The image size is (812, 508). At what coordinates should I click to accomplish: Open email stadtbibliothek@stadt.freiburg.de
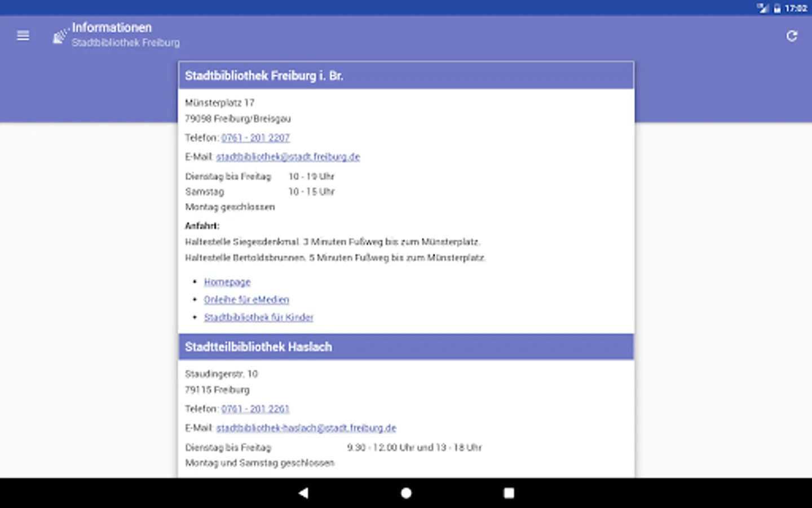coord(288,157)
